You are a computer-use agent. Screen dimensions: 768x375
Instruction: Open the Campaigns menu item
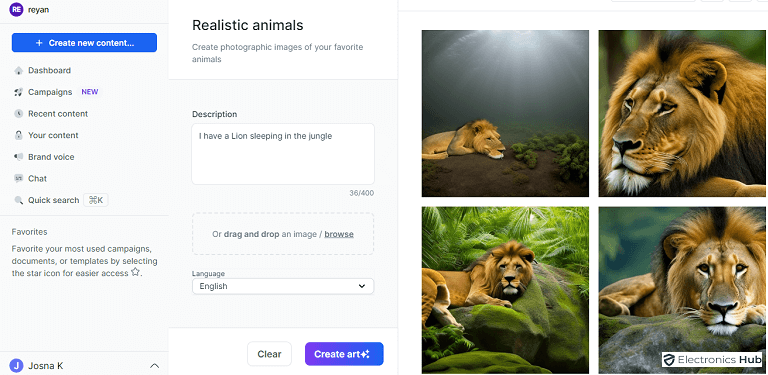[50, 92]
